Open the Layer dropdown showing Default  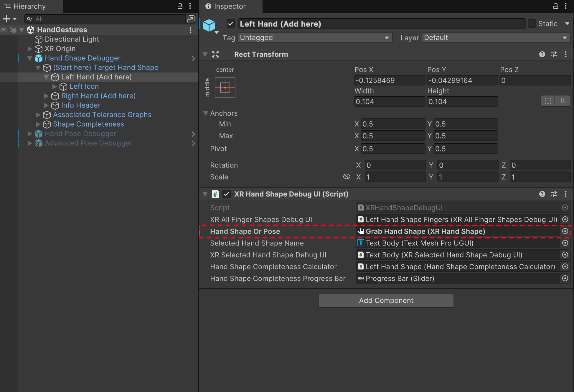coord(496,38)
